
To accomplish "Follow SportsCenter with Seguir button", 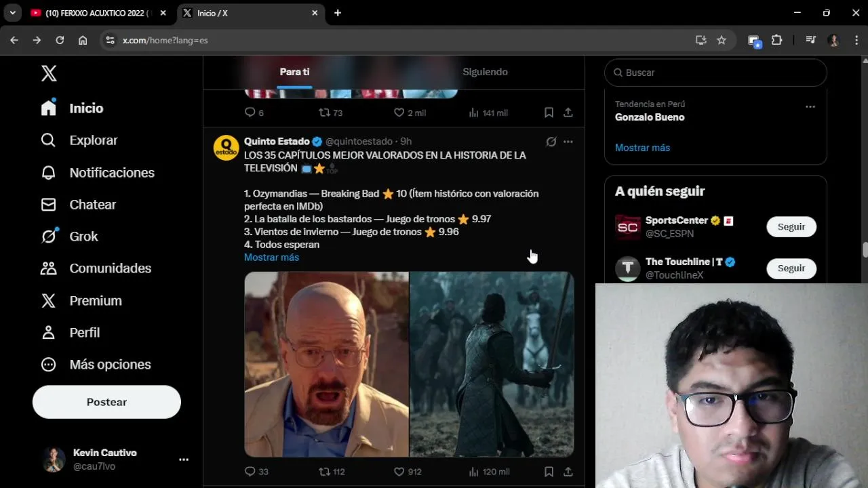I will (791, 227).
